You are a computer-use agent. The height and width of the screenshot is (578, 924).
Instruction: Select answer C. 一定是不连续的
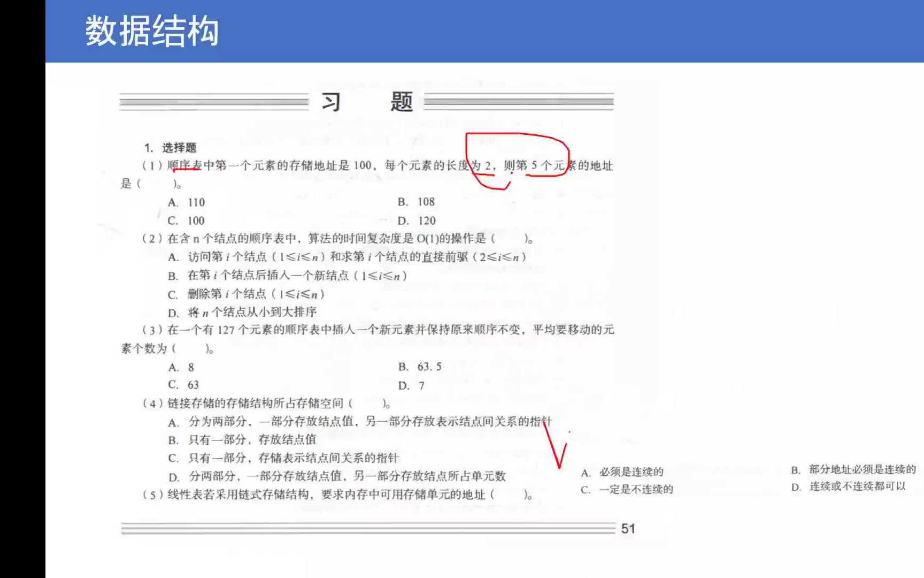[627, 489]
